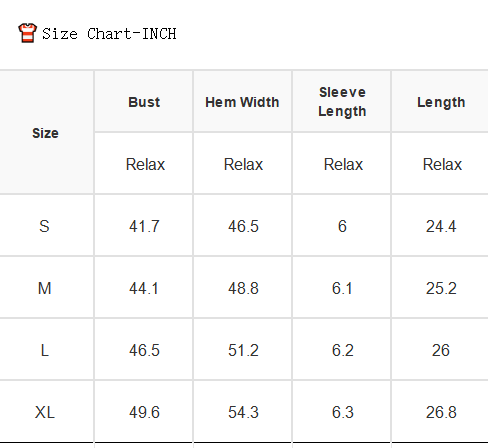Click the Hem Width header cell
Screen dimensions: 488x448
[242, 102]
